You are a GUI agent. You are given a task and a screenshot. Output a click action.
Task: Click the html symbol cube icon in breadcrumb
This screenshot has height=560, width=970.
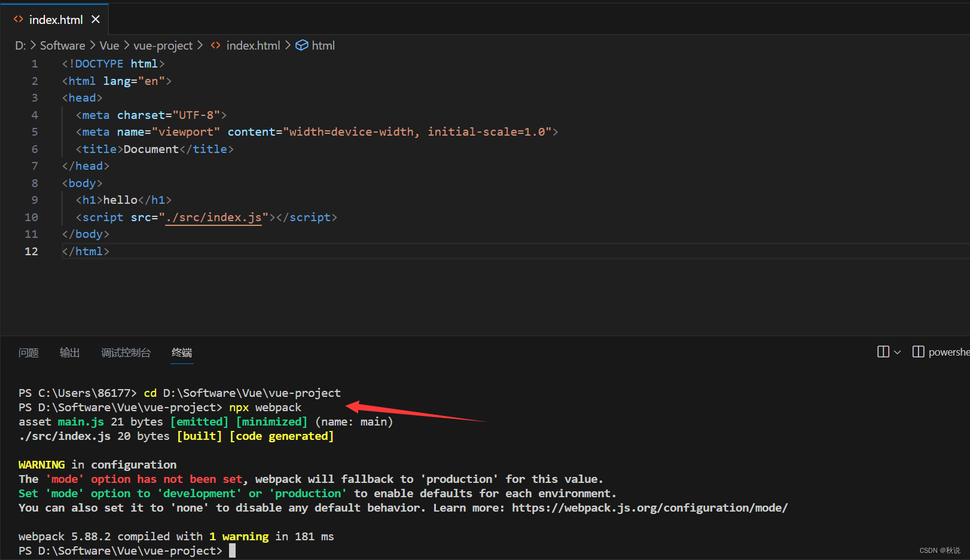pyautogui.click(x=302, y=45)
